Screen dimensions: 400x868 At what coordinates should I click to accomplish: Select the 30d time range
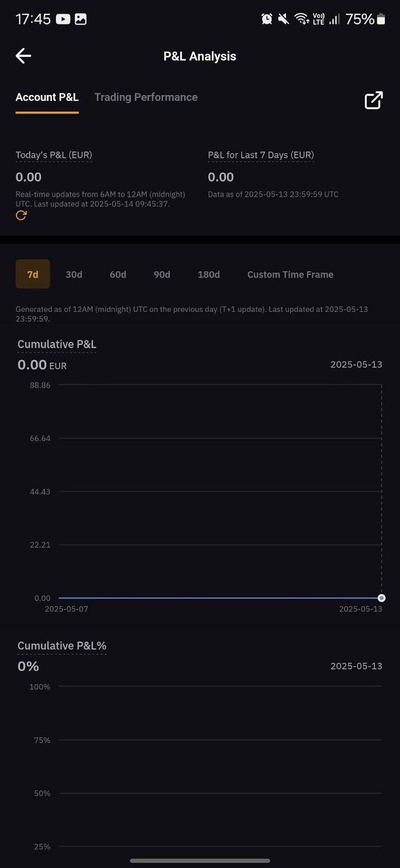point(74,275)
